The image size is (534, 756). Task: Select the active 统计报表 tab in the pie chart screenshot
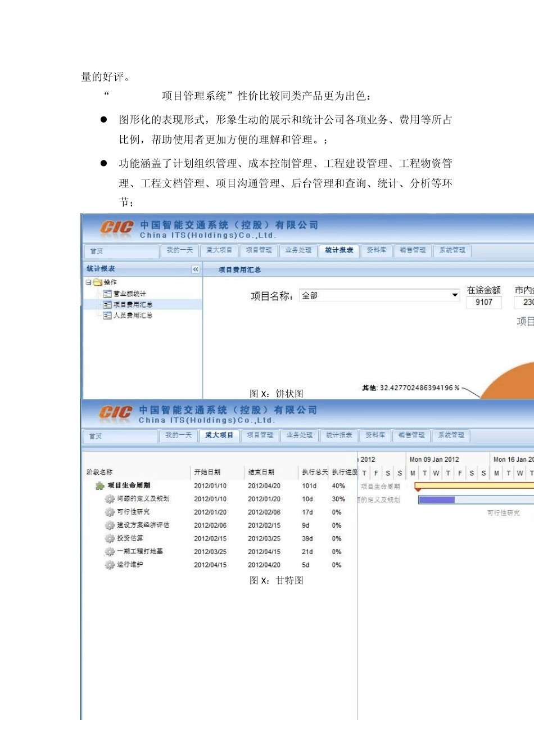point(340,250)
